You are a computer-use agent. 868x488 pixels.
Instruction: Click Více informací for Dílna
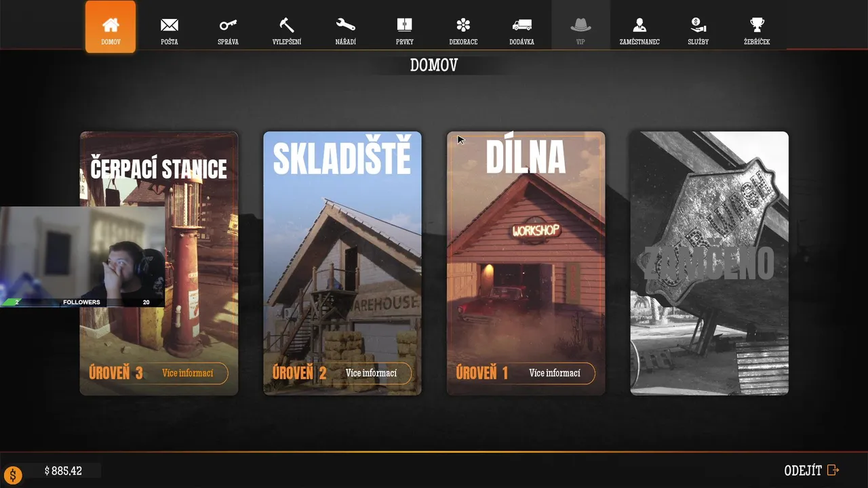(x=555, y=373)
